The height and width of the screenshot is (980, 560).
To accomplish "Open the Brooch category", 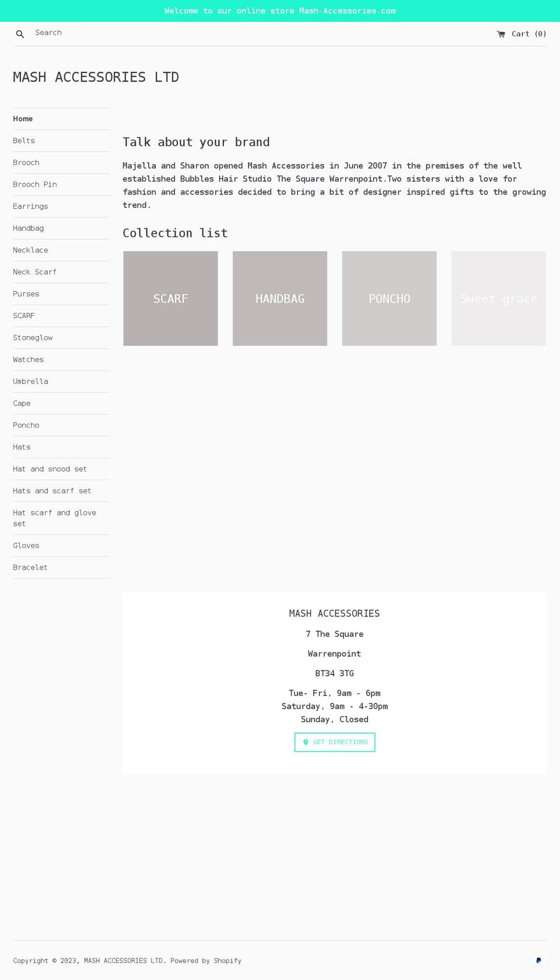I will click(x=61, y=162).
